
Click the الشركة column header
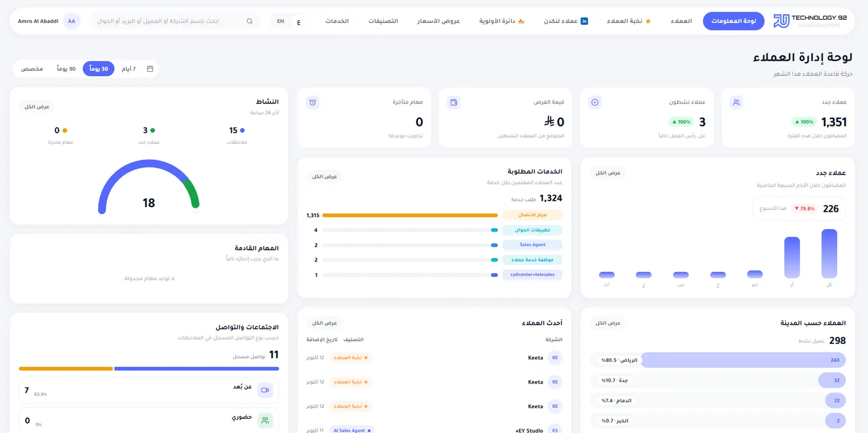coord(554,339)
